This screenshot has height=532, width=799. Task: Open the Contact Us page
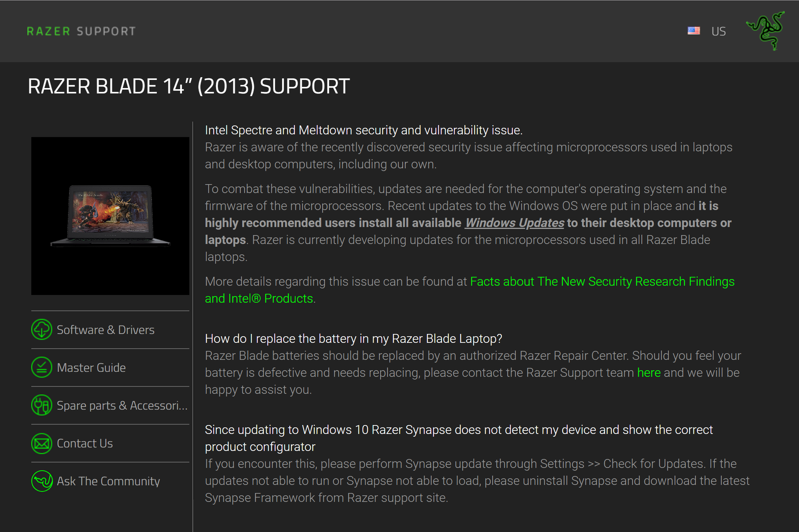click(x=85, y=443)
